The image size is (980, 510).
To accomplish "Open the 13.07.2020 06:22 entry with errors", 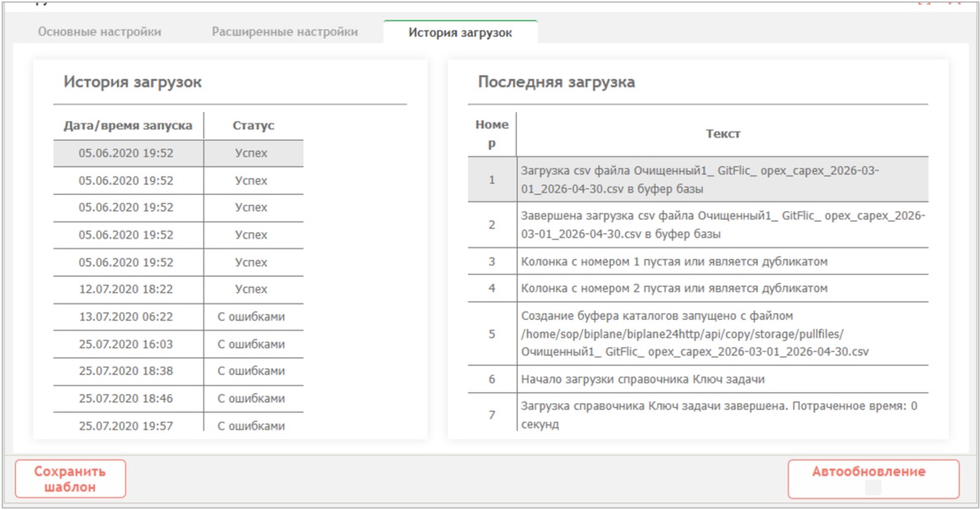I will click(x=178, y=317).
